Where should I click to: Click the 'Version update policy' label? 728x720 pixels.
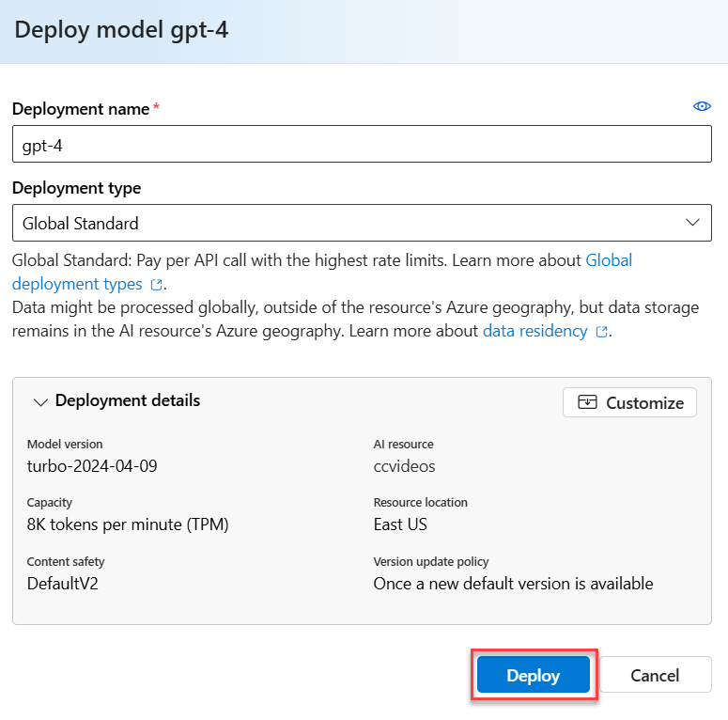[431, 561]
